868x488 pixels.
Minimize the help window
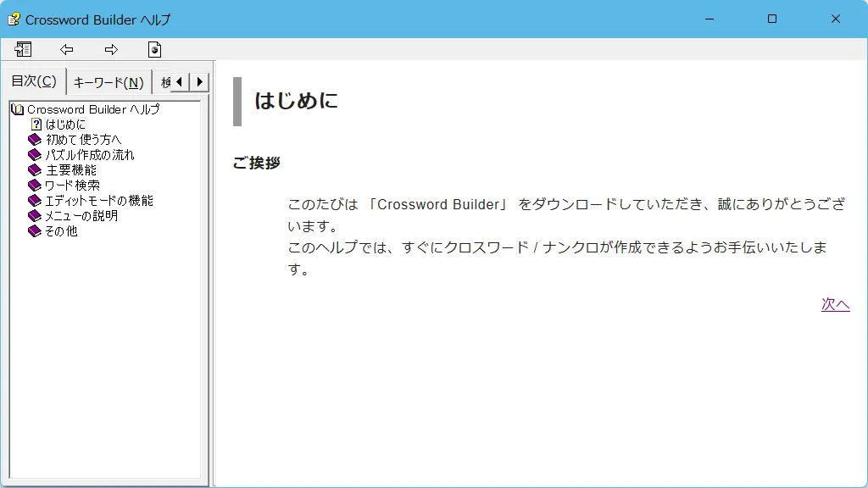pos(709,19)
